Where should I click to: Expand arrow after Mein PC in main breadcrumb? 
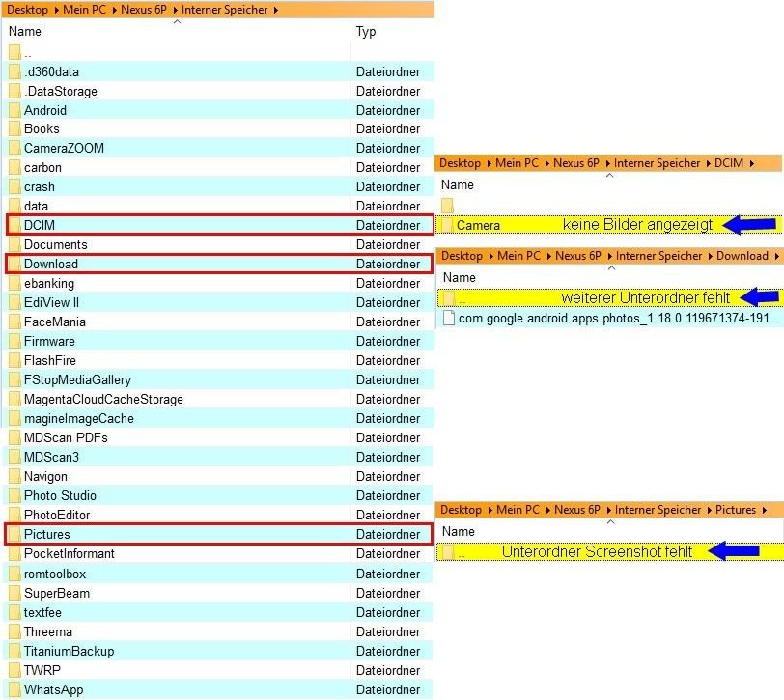pos(115,10)
